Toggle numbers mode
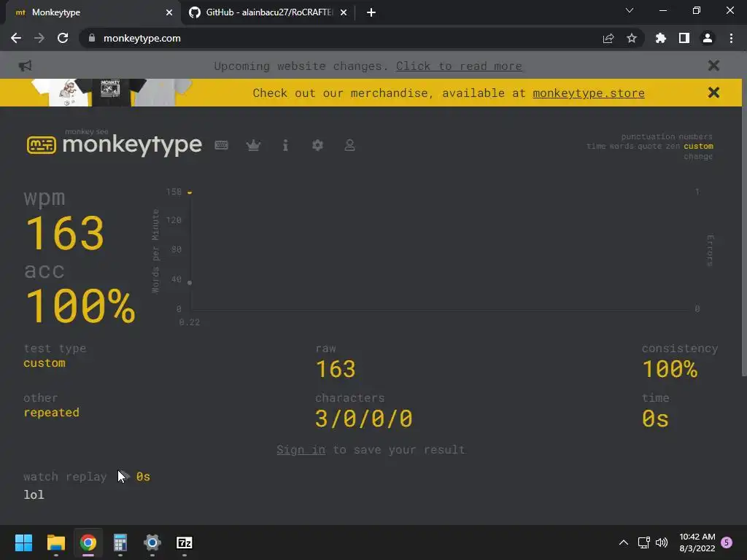This screenshot has height=560, width=747. tap(696, 136)
